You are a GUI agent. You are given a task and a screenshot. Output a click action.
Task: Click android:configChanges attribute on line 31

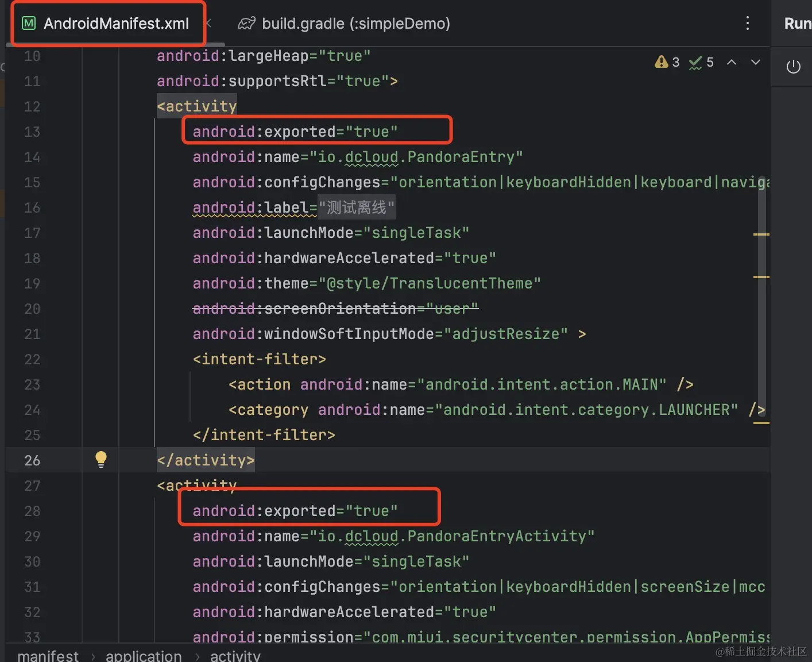tap(479, 587)
